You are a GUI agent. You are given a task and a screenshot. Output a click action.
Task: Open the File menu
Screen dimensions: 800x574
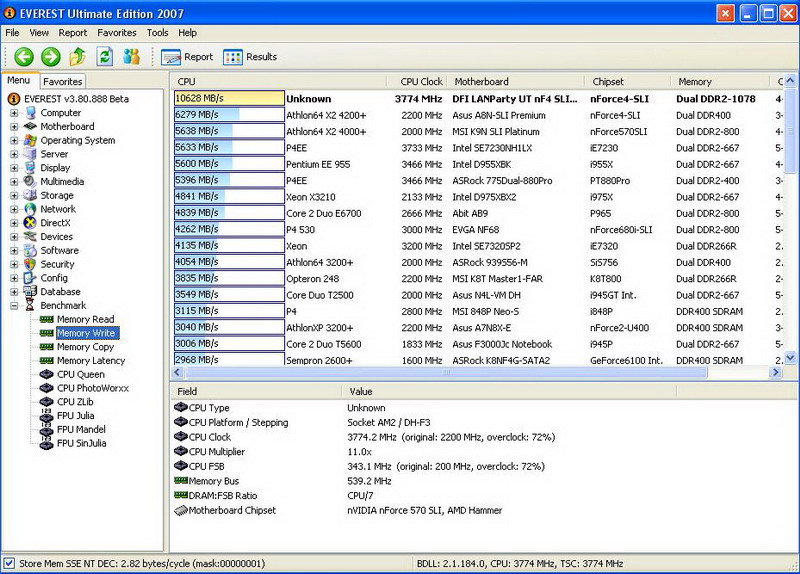pos(12,33)
